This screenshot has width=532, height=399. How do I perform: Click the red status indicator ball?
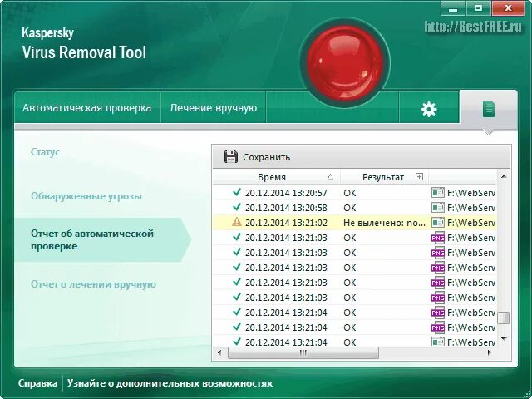tap(345, 63)
